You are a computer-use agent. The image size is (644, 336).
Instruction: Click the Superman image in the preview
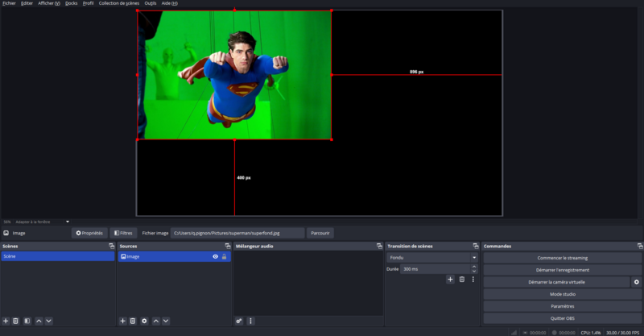[x=234, y=75]
